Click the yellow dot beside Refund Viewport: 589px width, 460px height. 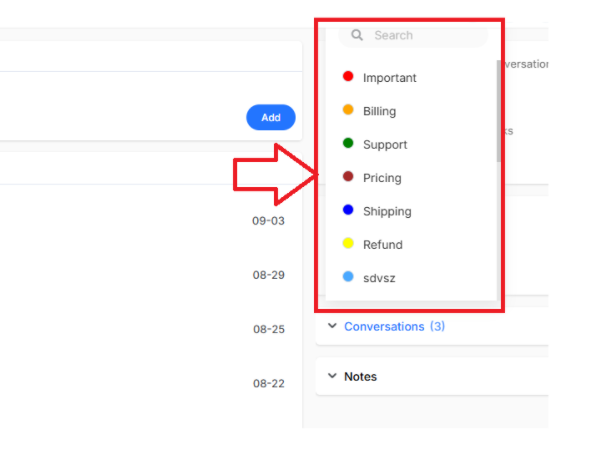click(x=348, y=243)
